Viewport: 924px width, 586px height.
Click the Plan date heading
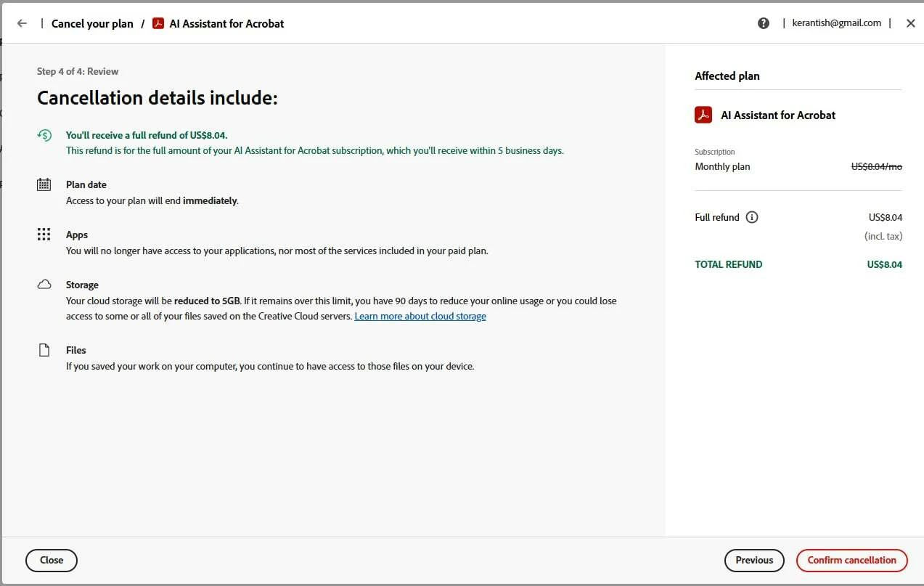click(86, 185)
